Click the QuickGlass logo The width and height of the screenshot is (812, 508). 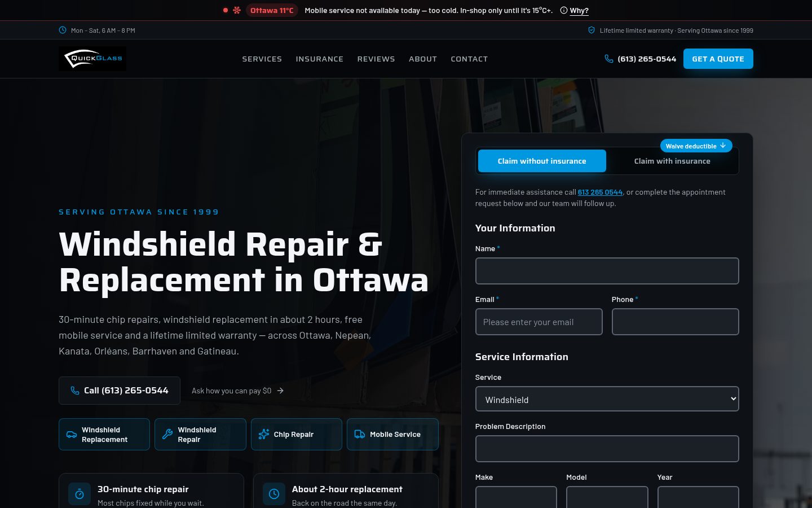click(x=92, y=59)
